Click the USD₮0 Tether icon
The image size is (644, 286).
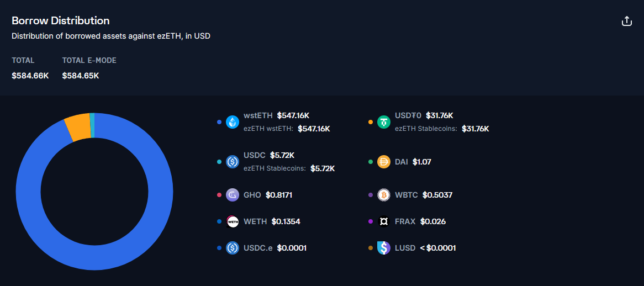pyautogui.click(x=384, y=122)
